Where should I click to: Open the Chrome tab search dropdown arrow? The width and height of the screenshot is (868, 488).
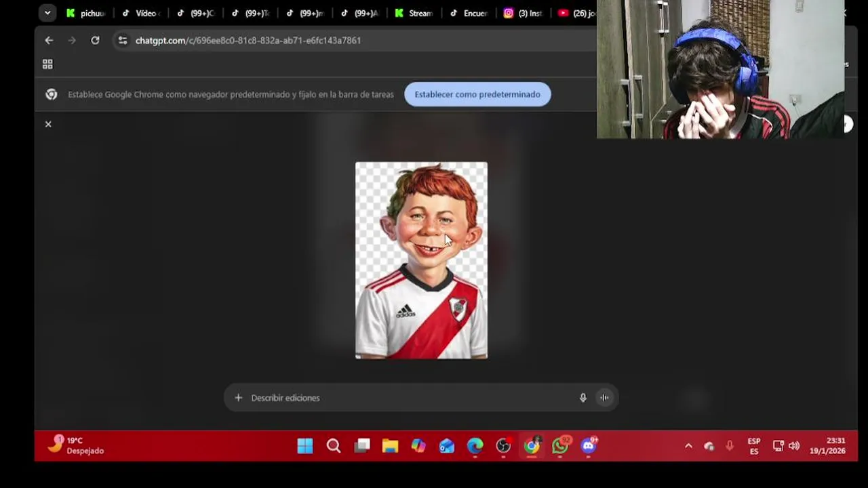tap(47, 13)
